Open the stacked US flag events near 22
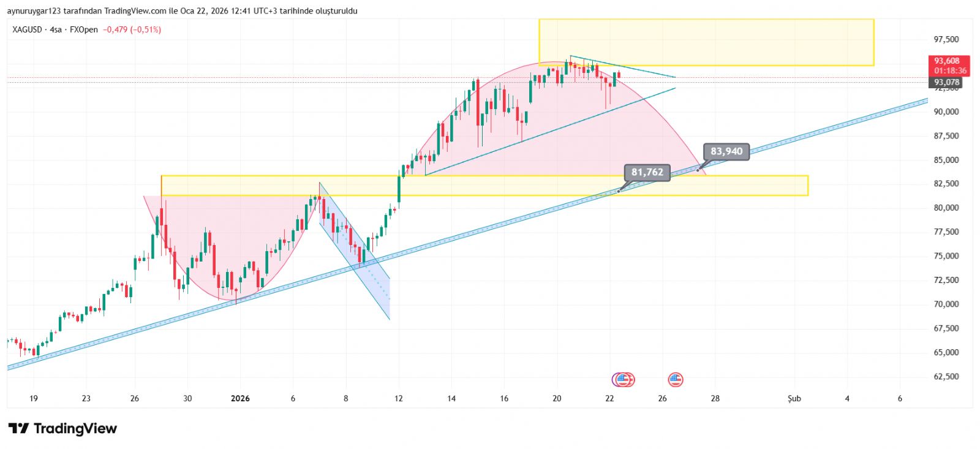Image resolution: width=980 pixels, height=449 pixels. (624, 380)
